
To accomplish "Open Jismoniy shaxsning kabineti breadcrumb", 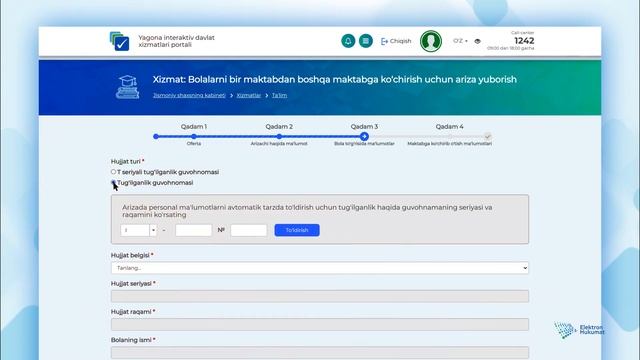I will pos(189,95).
